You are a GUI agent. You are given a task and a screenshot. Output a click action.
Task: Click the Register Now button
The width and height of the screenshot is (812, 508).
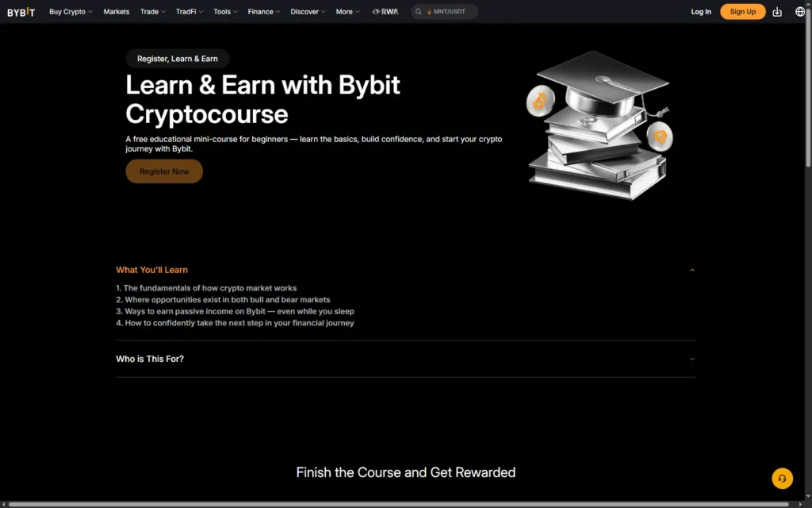point(164,171)
